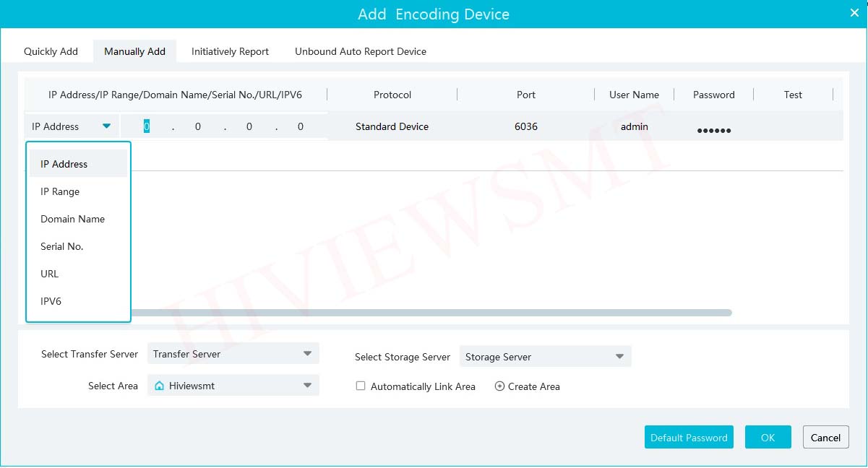Click the home icon beside Hiviewsmt
Viewport: 868px width, 468px height.
point(159,386)
